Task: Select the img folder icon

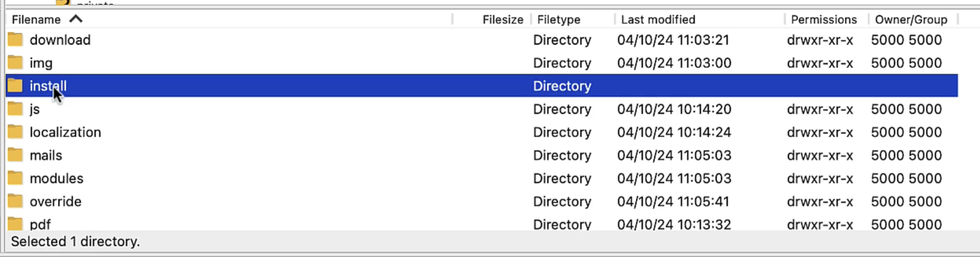Action: pyautogui.click(x=15, y=62)
